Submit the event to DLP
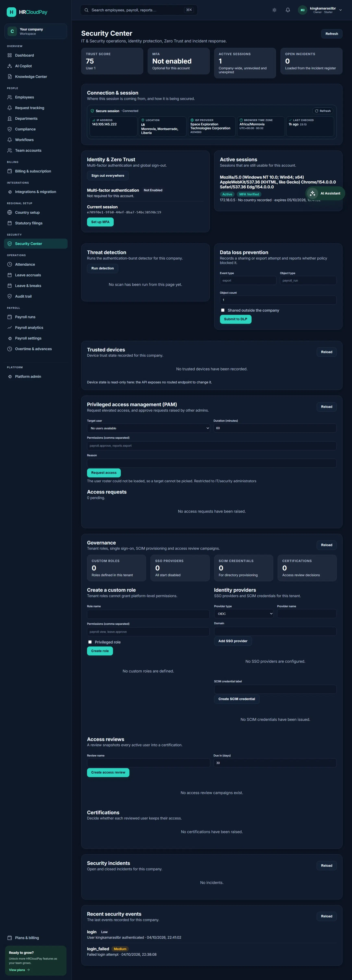 pyautogui.click(x=236, y=319)
